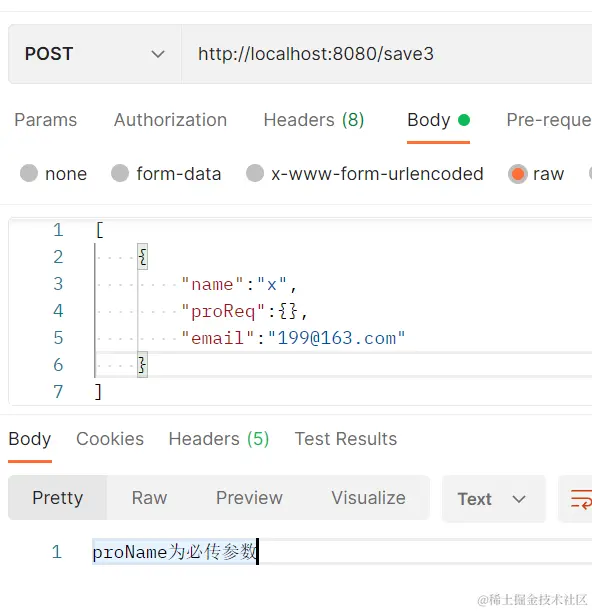Select the Pretty response view
Image resolution: width=592 pixels, height=611 pixels.
pos(58,498)
